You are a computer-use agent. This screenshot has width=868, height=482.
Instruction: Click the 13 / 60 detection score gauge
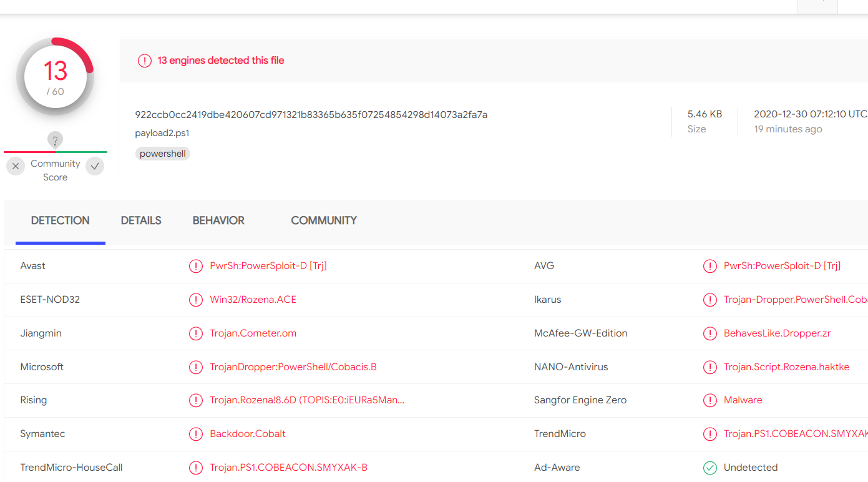56,77
